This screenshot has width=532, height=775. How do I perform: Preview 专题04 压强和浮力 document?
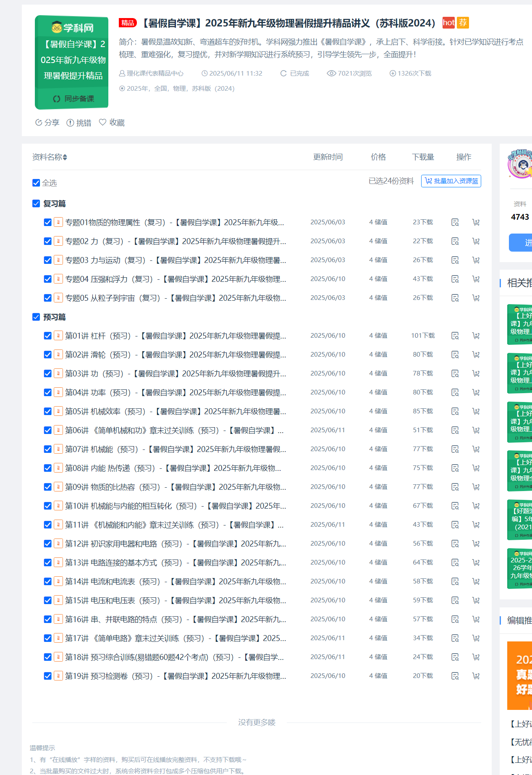tap(455, 279)
